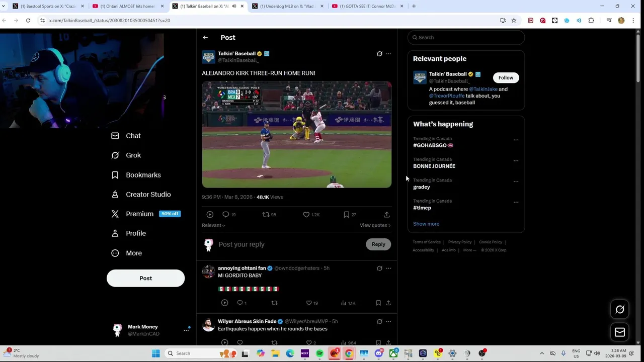Open more options for BONNE JOURNÉE trend
This screenshot has height=362, width=644.
tap(516, 161)
